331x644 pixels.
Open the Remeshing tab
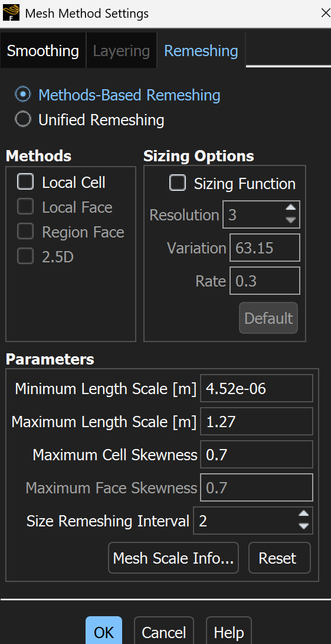pos(201,51)
